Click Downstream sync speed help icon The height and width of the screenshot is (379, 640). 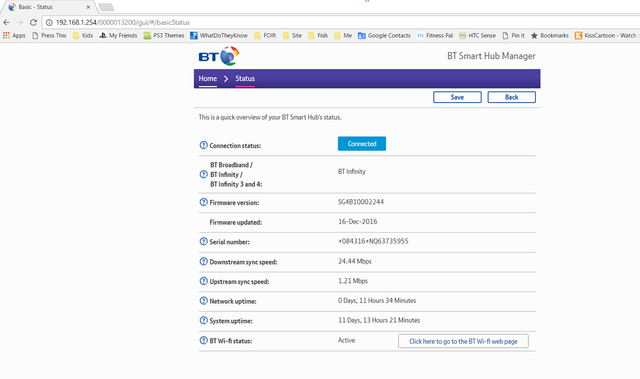coord(203,261)
